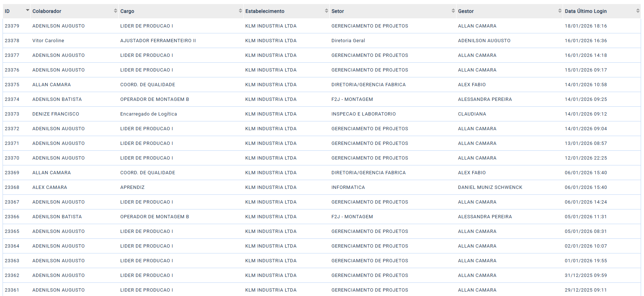This screenshot has width=644, height=296.
Task: Click the login date 12/01/2026 22:25
Action: point(585,158)
